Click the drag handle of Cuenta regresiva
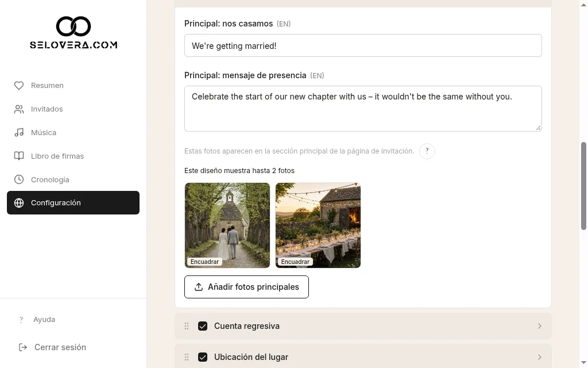The image size is (588, 368). coord(187,326)
